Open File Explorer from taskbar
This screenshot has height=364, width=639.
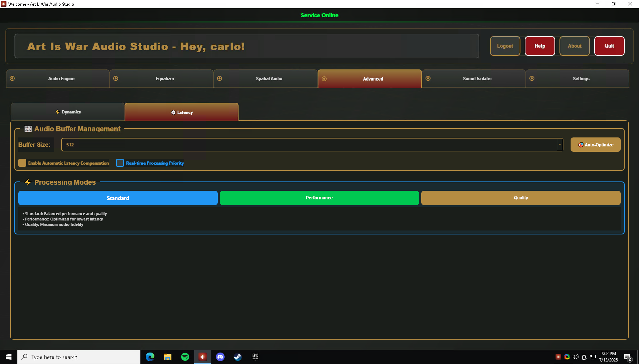(168, 357)
